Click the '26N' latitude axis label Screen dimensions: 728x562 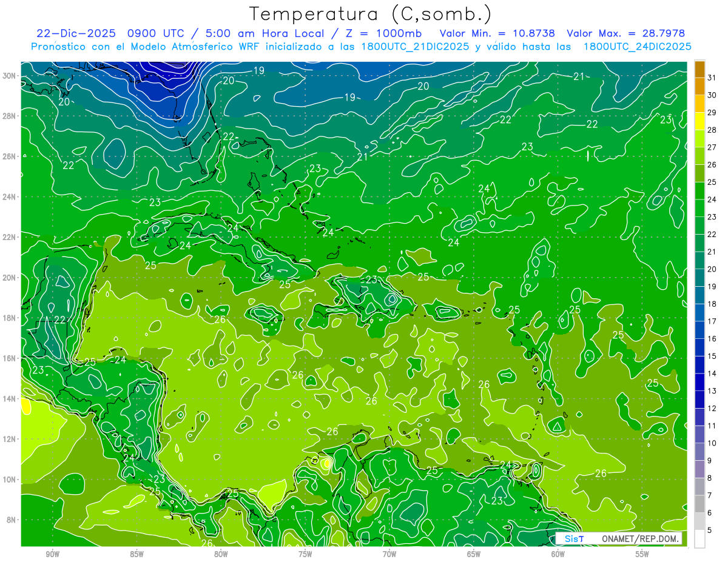click(10, 156)
